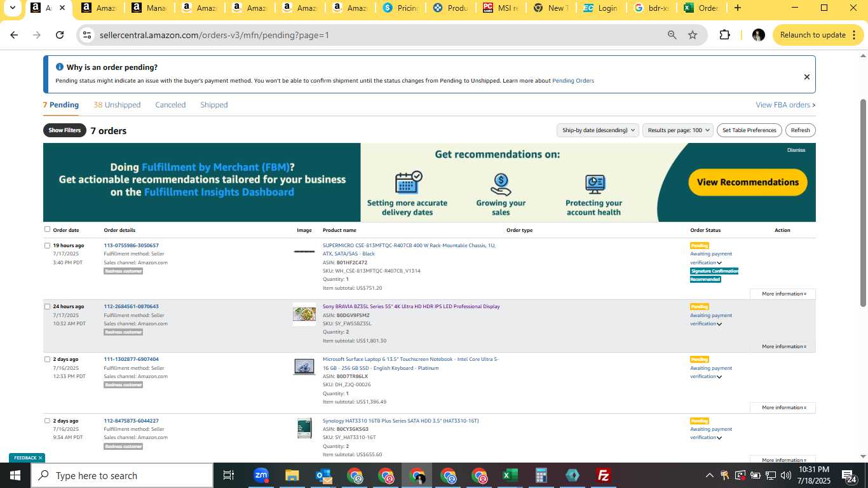Screen dimensions: 868x488
Task: Select the 7 Pending tab
Action: click(61, 105)
